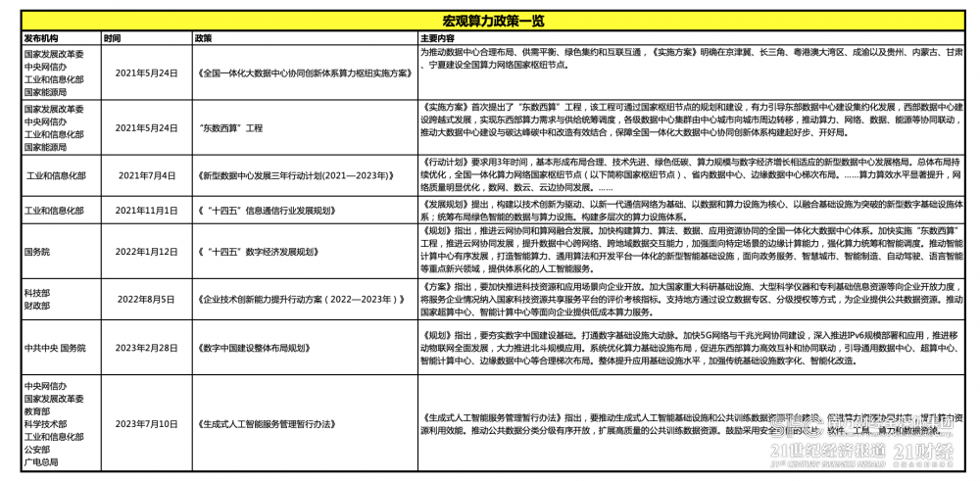The width and height of the screenshot is (980, 481).
Task: Select the 中共中央 国务院 agency cell
Action: (x=54, y=347)
